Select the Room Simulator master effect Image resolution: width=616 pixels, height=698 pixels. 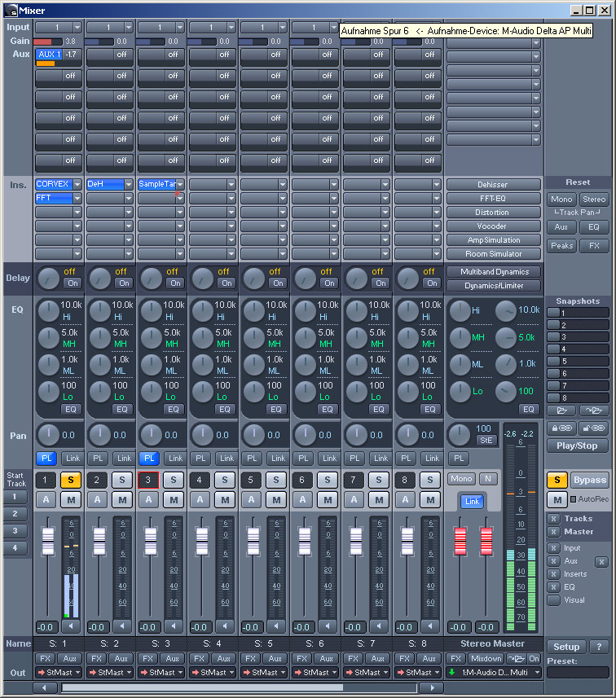pos(492,253)
